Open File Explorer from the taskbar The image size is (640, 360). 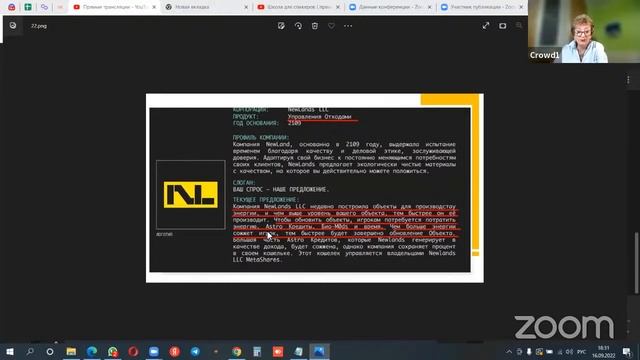pos(71,351)
